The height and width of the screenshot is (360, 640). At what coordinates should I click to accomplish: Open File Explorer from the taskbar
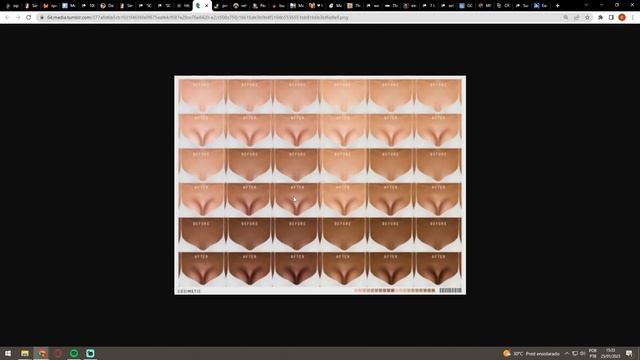click(x=25, y=353)
